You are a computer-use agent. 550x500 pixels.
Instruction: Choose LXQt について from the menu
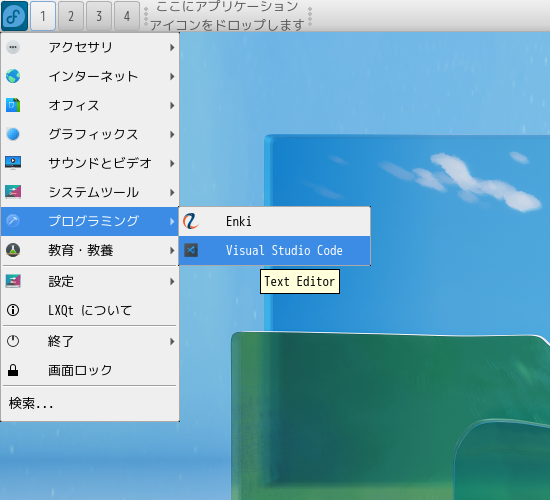(x=90, y=310)
